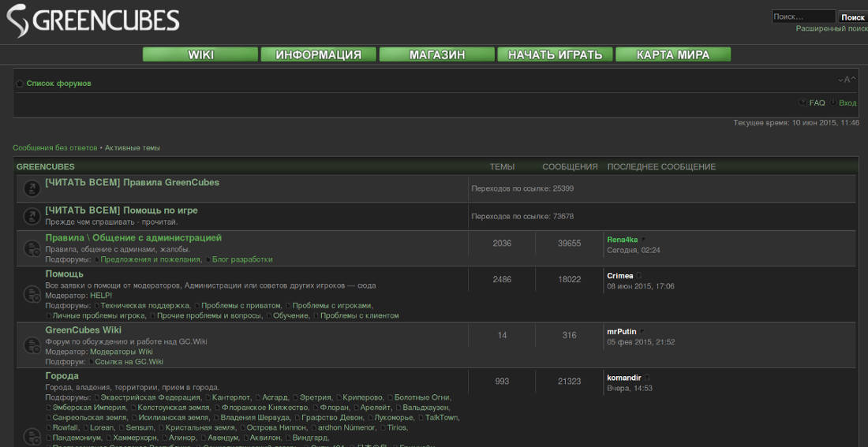The image size is (868, 447).
Task: Click the login power icon beside Вход
Action: (x=832, y=102)
